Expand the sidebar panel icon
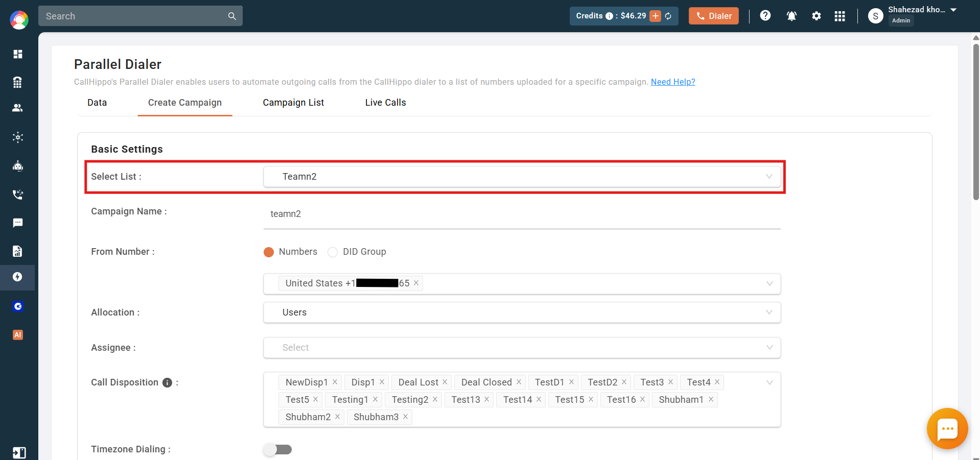This screenshot has width=980, height=460. click(19, 453)
